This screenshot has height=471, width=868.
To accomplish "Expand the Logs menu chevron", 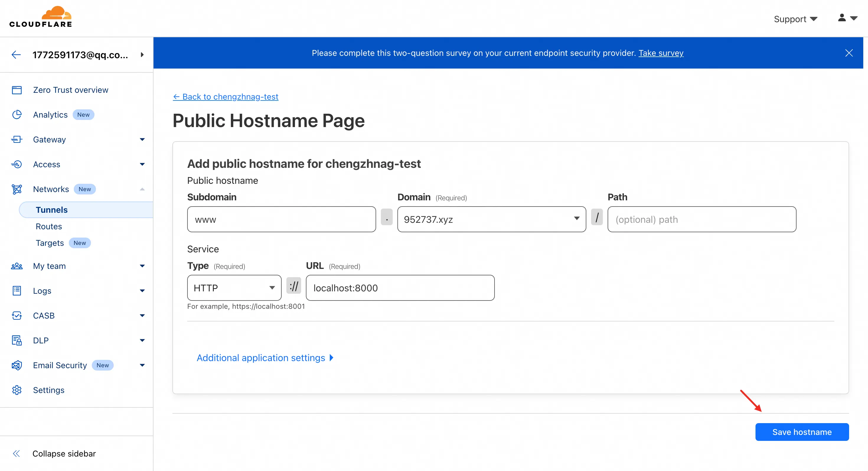I will [x=142, y=291].
